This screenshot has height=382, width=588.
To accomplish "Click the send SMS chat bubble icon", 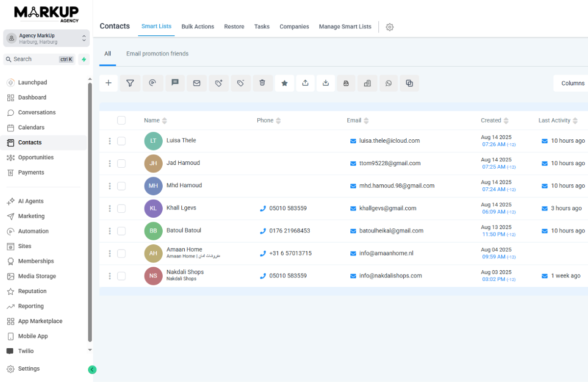I will coord(175,83).
